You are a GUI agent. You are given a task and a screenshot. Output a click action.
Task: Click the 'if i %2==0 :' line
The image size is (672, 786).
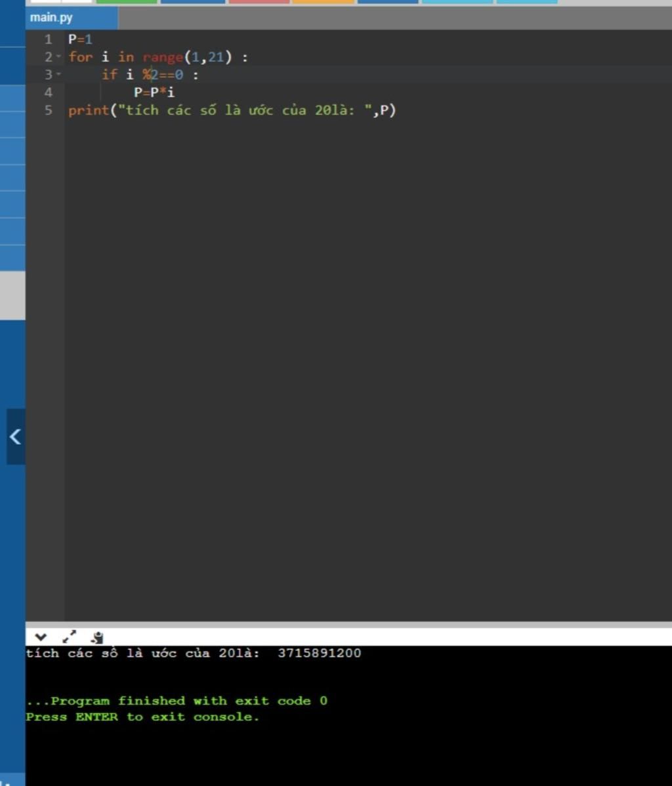pos(150,75)
